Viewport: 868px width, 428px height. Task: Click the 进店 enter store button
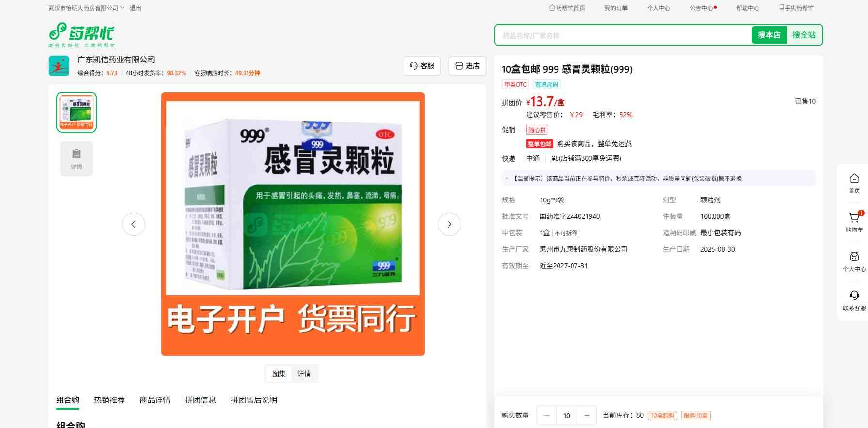point(467,66)
